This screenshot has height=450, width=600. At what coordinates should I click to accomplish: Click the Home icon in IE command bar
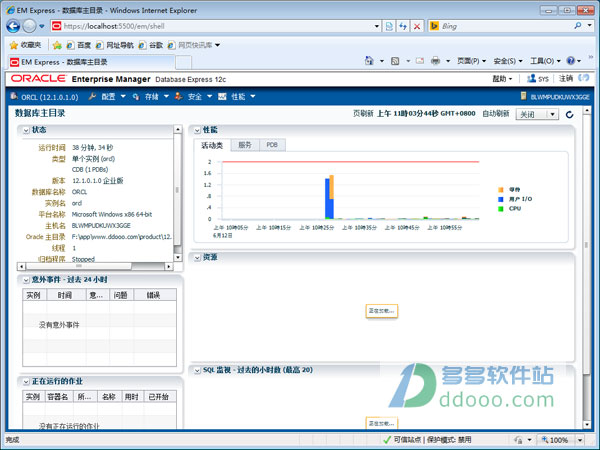(x=369, y=60)
